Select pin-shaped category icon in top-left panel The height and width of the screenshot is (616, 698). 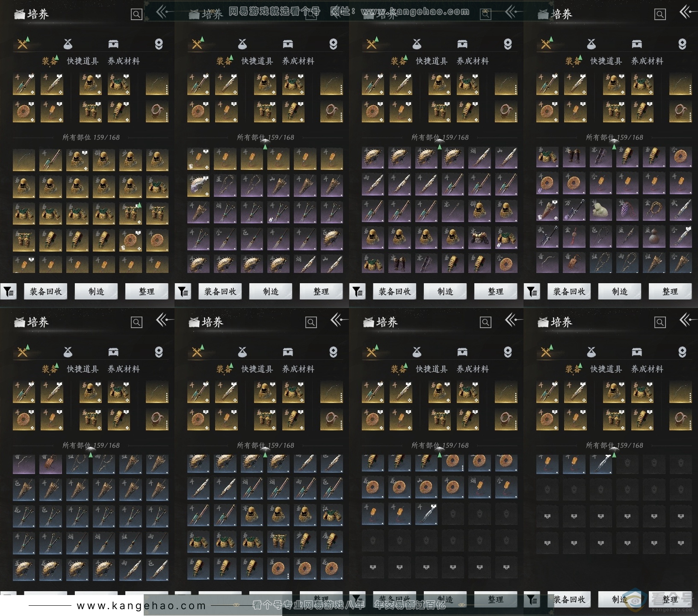(159, 44)
